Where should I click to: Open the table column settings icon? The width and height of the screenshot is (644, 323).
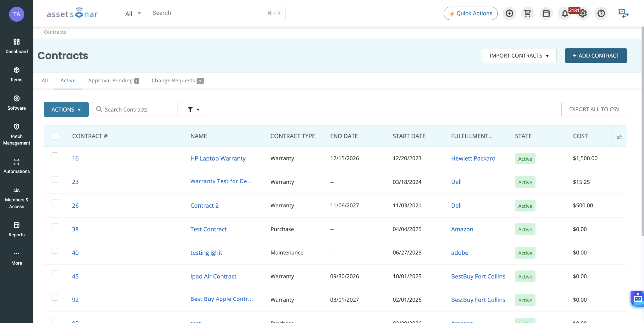tap(619, 137)
